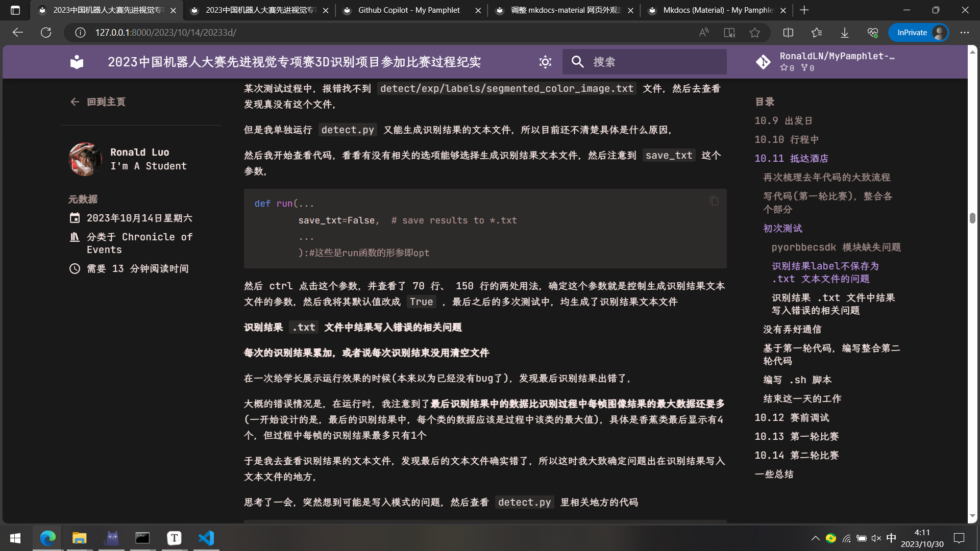Toggle the light/dark mode sun icon

tap(545, 62)
